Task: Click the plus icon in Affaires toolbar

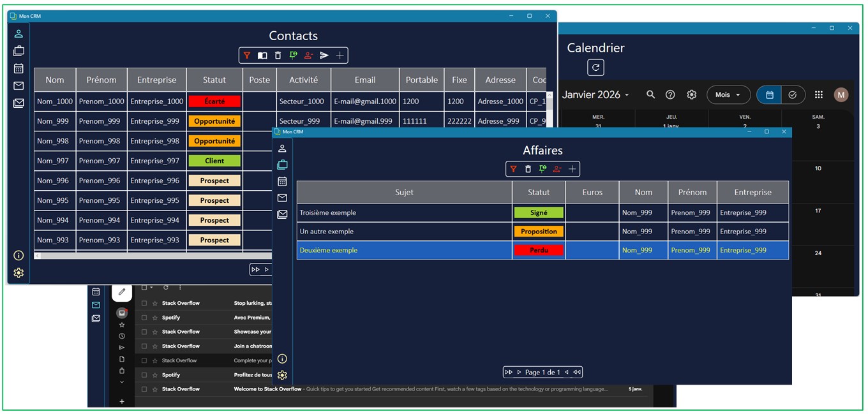Action: click(x=572, y=169)
